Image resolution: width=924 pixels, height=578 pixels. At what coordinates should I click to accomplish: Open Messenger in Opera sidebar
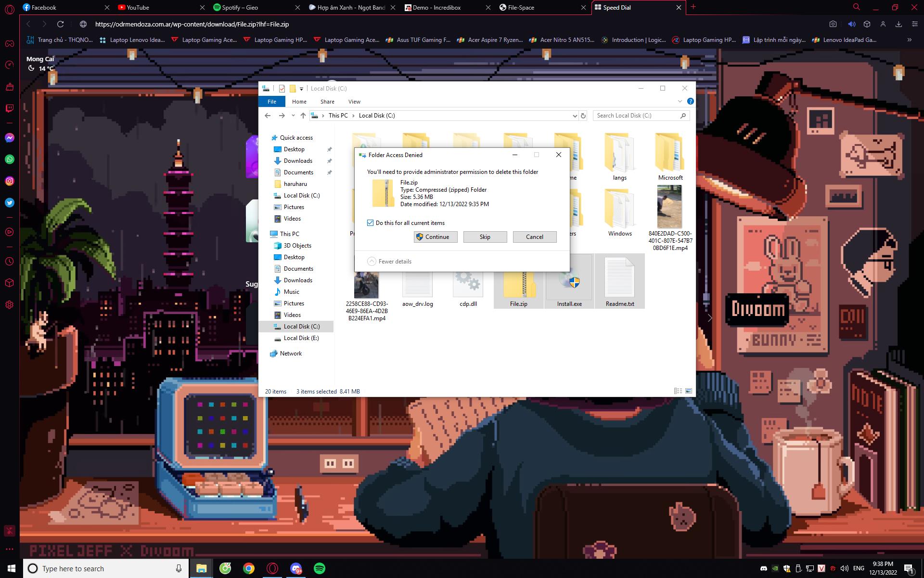click(10, 138)
